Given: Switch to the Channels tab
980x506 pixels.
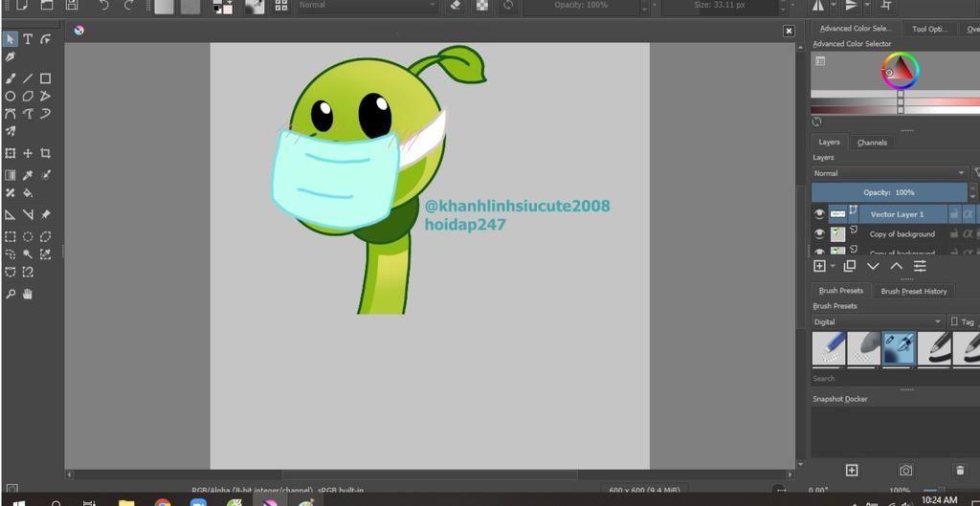Looking at the screenshot, I should (872, 143).
